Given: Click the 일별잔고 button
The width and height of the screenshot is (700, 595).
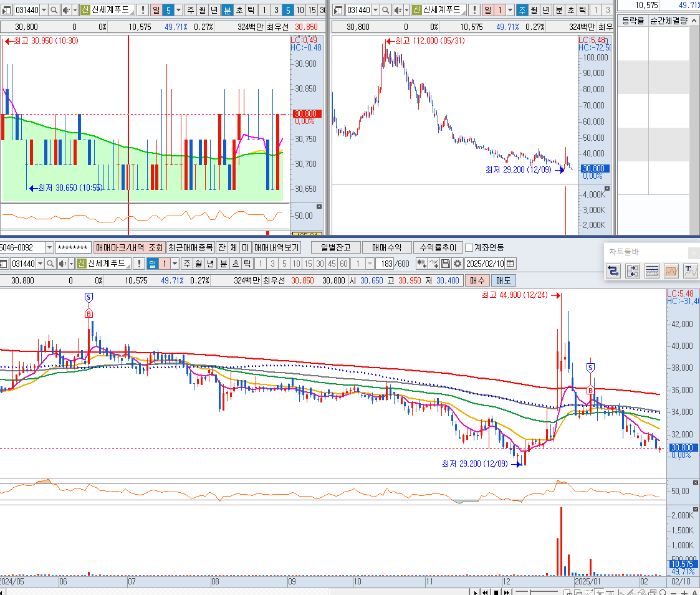Looking at the screenshot, I should click(336, 247).
